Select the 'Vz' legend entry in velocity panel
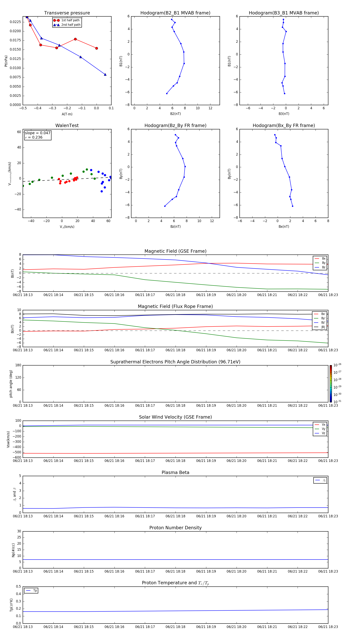 pyautogui.click(x=320, y=433)
